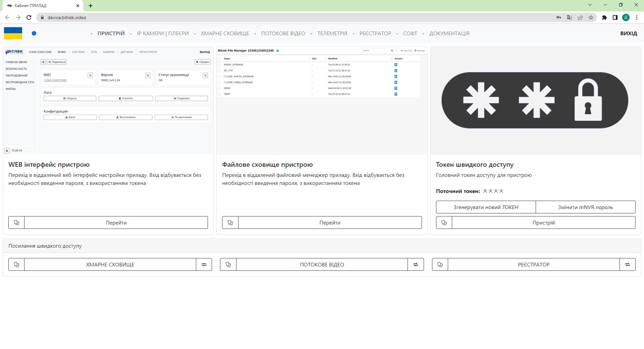Viewport: 644px width, 349px height.
Task: Log out using ВИХІД link
Action: (x=629, y=34)
